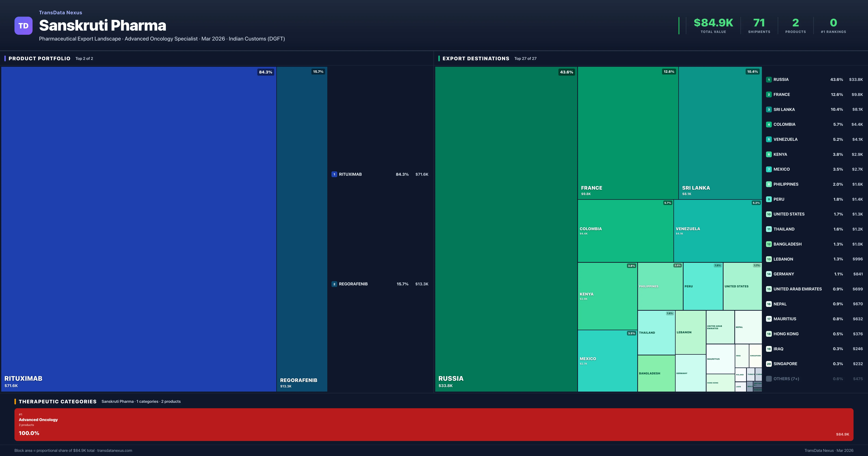868x456 pixels.
Task: Click the gray Others (7+) legend square
Action: point(769,379)
